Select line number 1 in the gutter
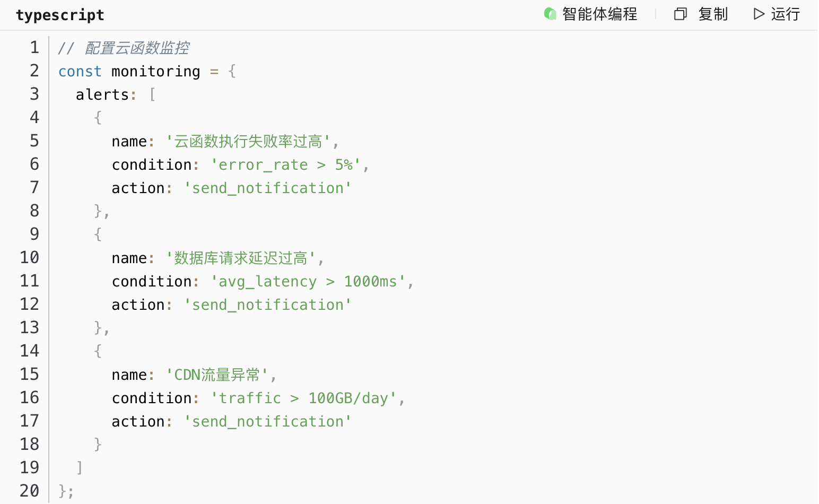This screenshot has width=819, height=504. tap(34, 48)
